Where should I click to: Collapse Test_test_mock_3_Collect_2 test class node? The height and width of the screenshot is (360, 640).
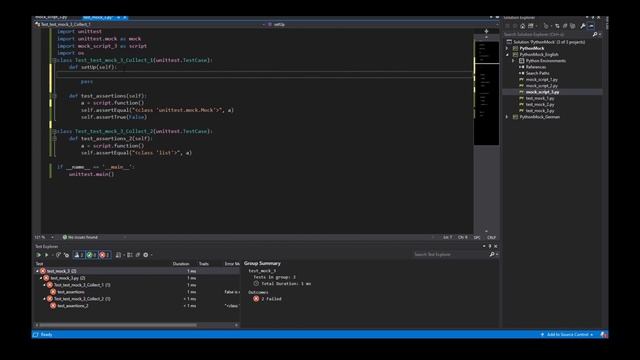tap(44, 299)
